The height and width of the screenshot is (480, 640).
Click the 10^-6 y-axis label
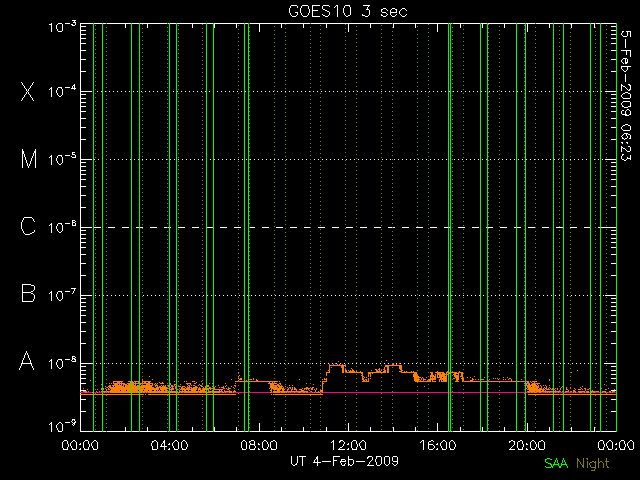(x=62, y=227)
